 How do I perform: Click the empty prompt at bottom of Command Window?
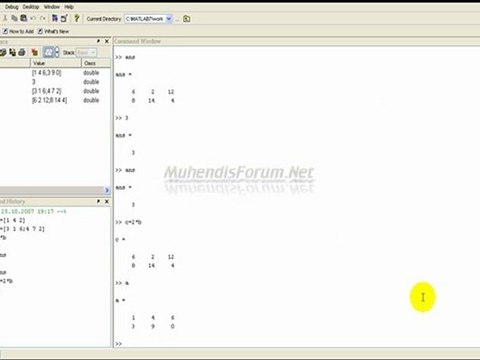(119, 344)
